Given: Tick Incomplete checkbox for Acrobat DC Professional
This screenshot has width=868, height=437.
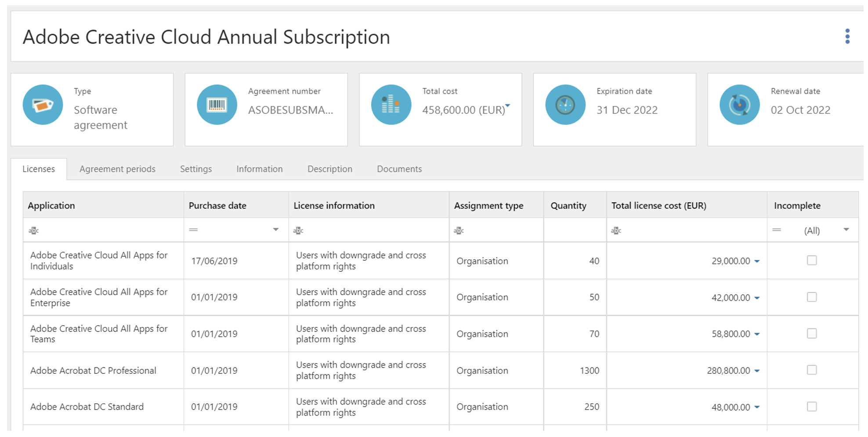Looking at the screenshot, I should click(x=812, y=370).
